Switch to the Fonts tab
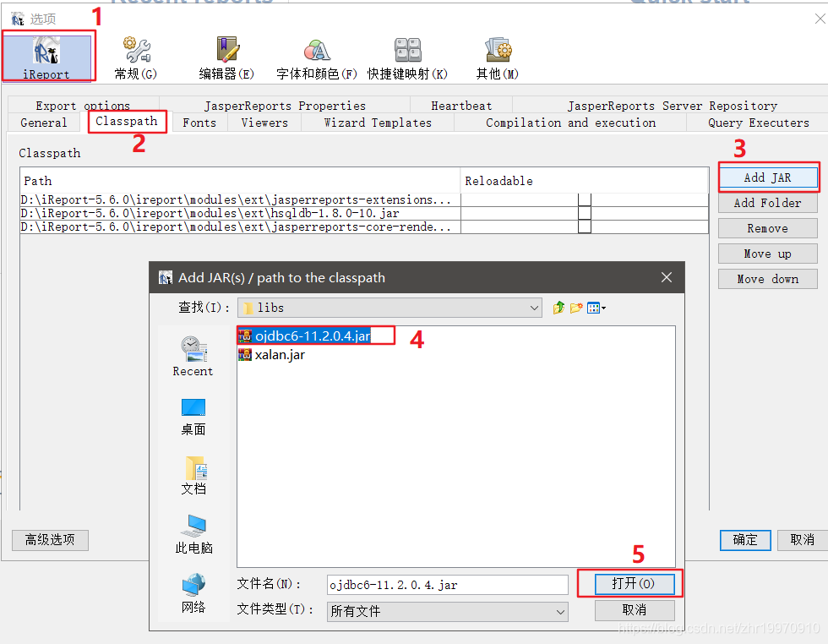 pos(199,123)
